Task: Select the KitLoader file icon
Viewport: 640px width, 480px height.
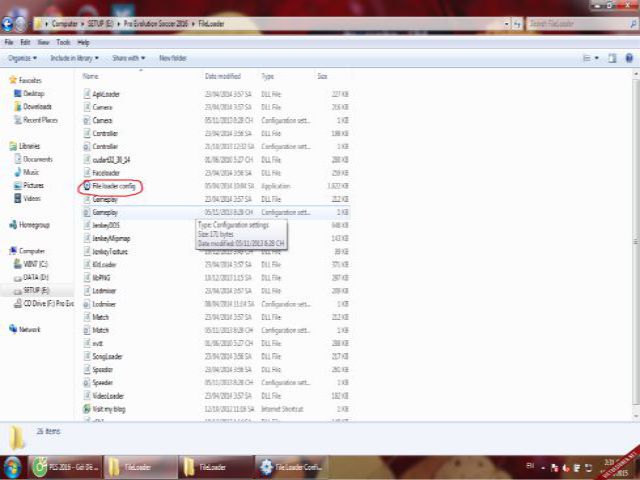Action: tap(87, 264)
